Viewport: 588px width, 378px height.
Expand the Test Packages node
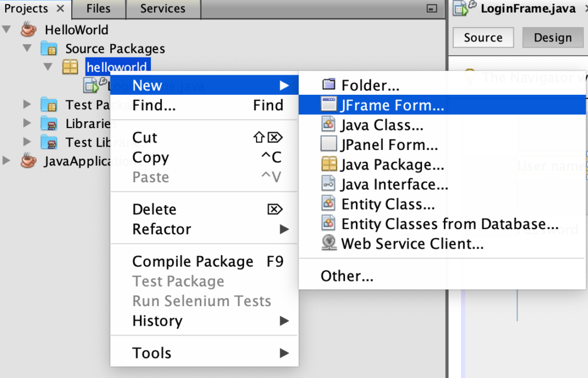[26, 105]
